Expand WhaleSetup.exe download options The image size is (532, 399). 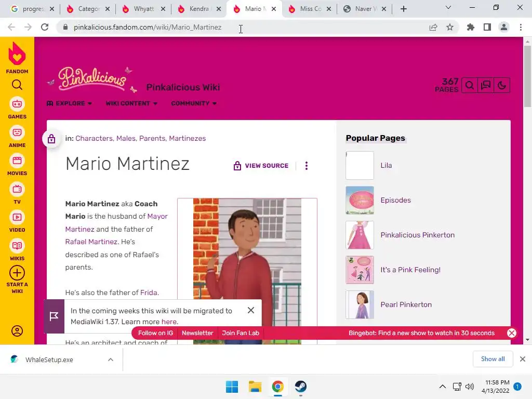point(111,360)
